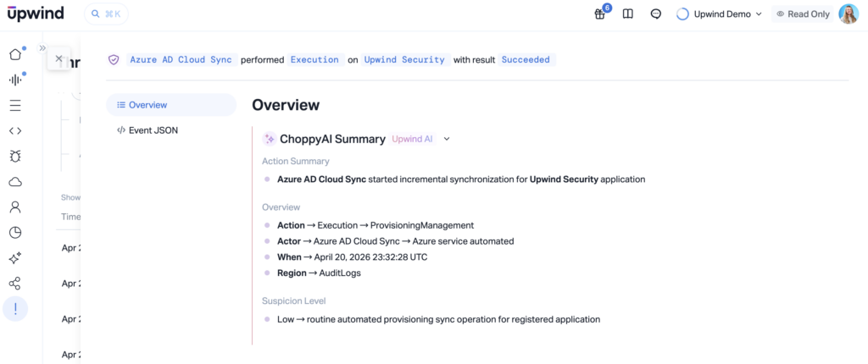
Task: Select the Overview tab
Action: click(x=171, y=105)
